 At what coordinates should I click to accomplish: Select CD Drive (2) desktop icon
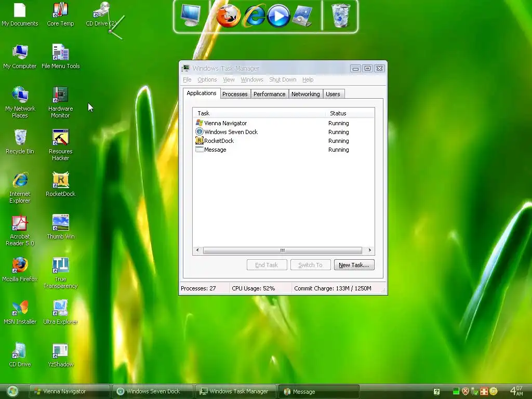point(101,15)
